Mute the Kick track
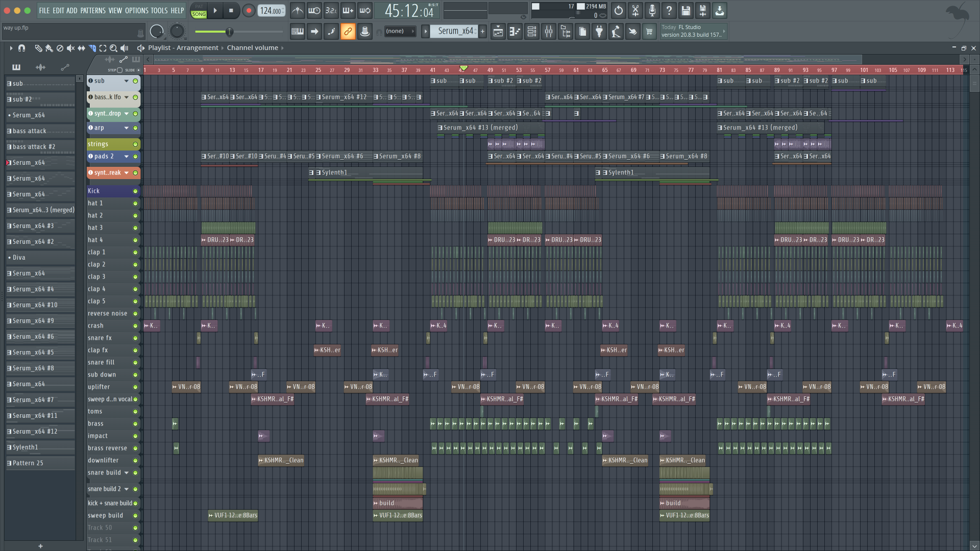This screenshot has width=980, height=551. click(135, 191)
